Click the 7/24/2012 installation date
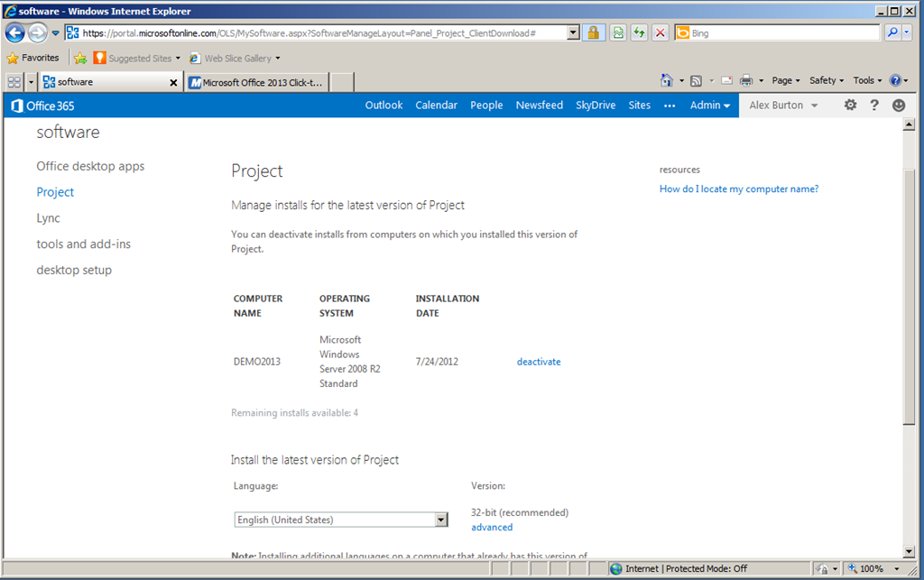The height and width of the screenshot is (580, 924). (437, 362)
